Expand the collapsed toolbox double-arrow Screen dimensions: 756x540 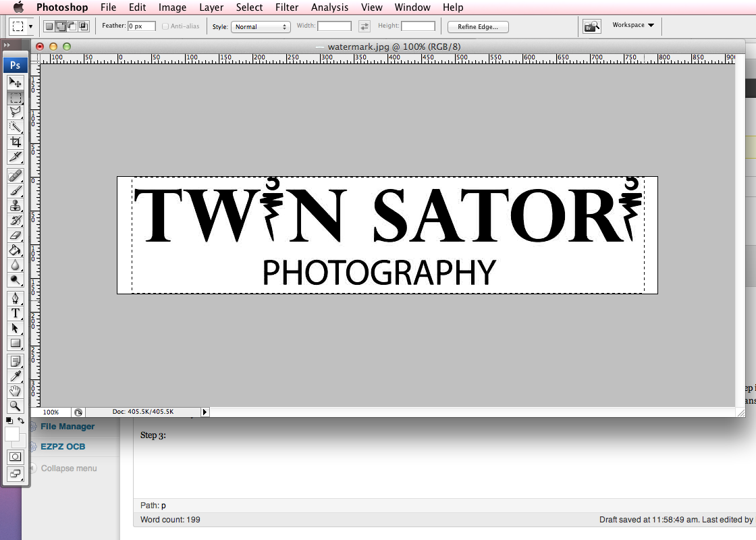[7, 45]
